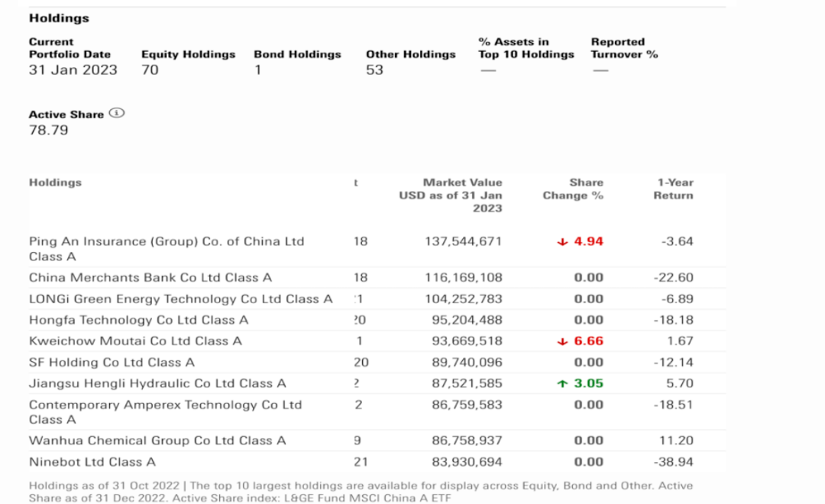This screenshot has height=504, width=825.
Task: Click the Share Change % column header
Action: (573, 189)
